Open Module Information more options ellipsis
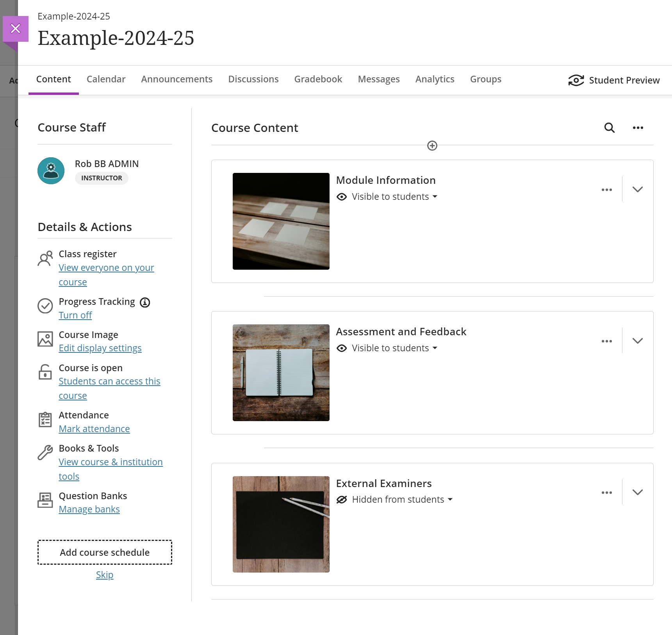Screen dimensions: 672x635 [x=607, y=190]
